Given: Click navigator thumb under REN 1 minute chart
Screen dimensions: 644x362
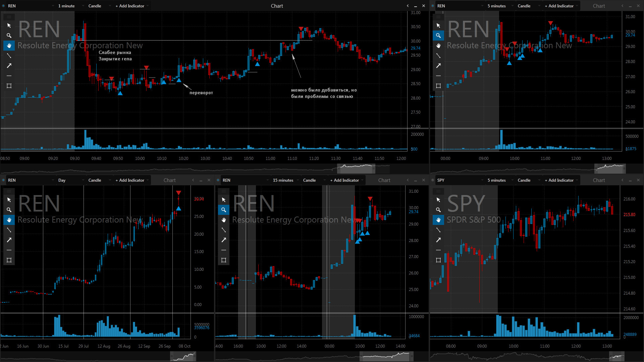Looking at the screenshot, I should click(x=356, y=169).
